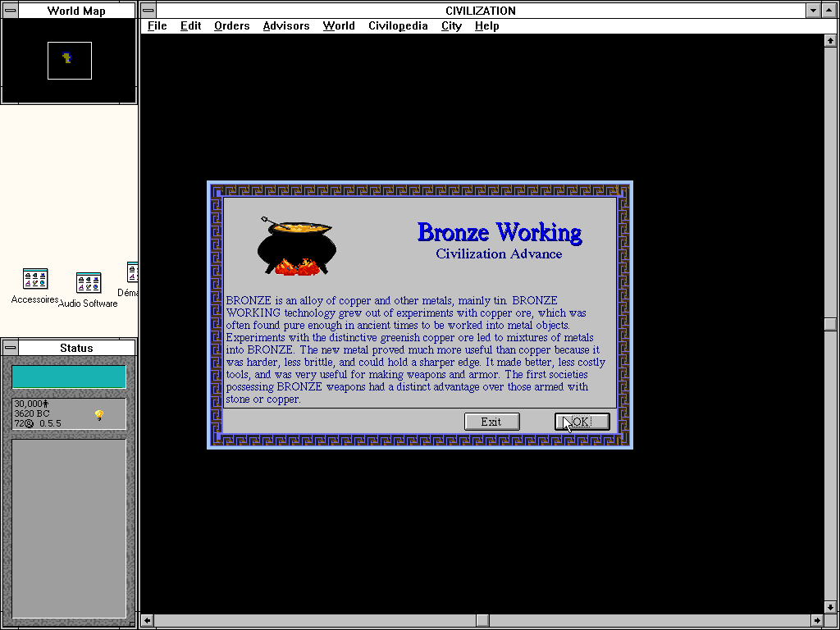
Task: Click the horizontal scrollbar right arrow
Action: tap(817, 620)
